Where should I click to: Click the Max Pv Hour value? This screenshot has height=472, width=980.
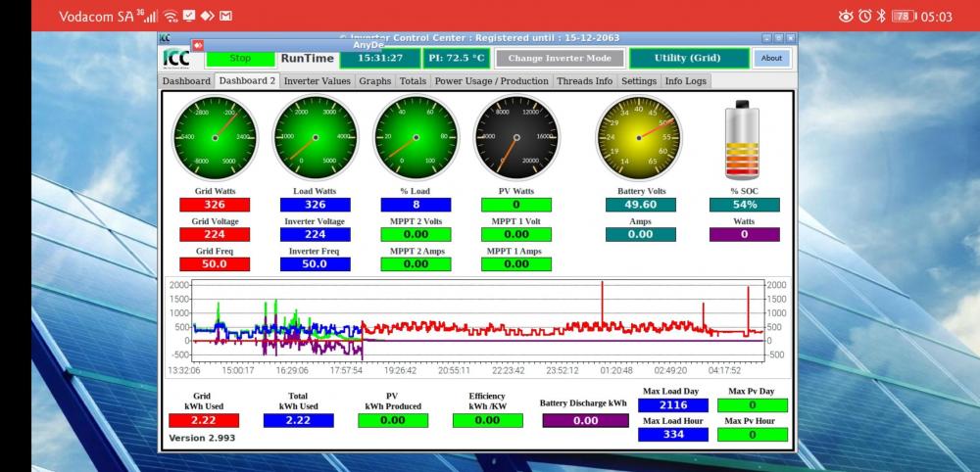(x=753, y=435)
